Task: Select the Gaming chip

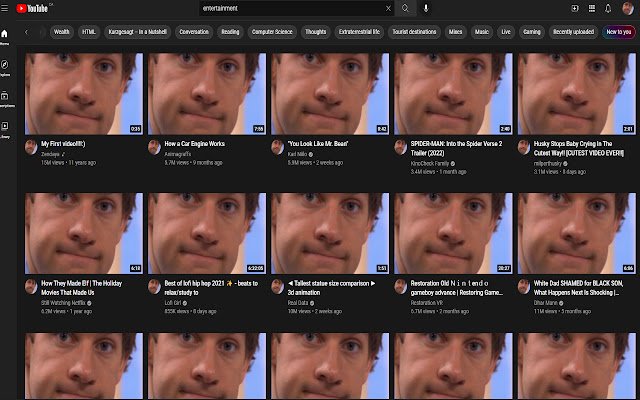Action: [532, 32]
